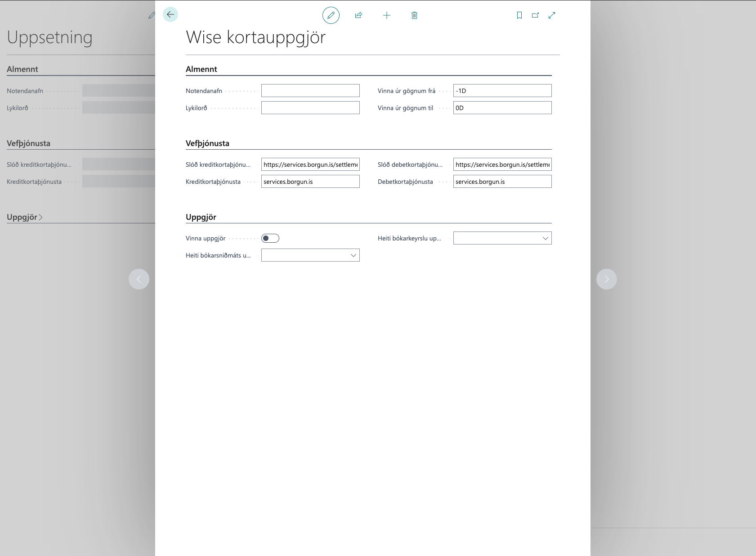Click the Notendanafn input field
Screen dimensions: 756x556
tap(310, 91)
